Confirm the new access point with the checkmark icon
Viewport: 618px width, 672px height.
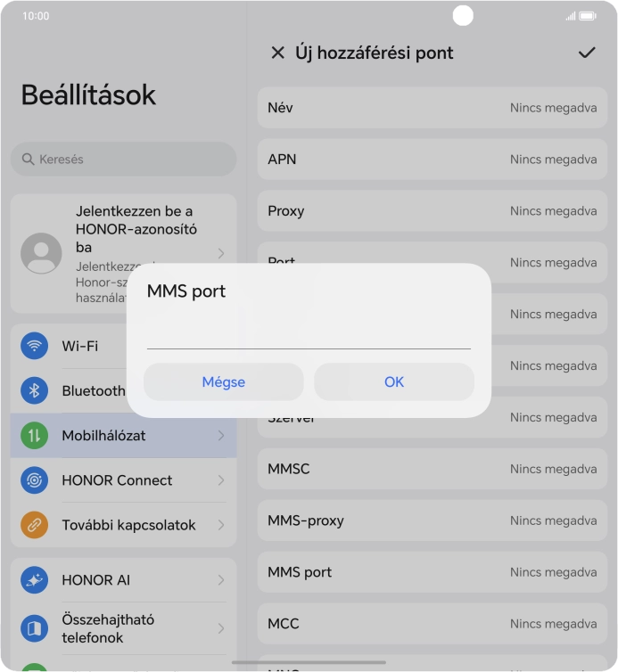click(586, 53)
